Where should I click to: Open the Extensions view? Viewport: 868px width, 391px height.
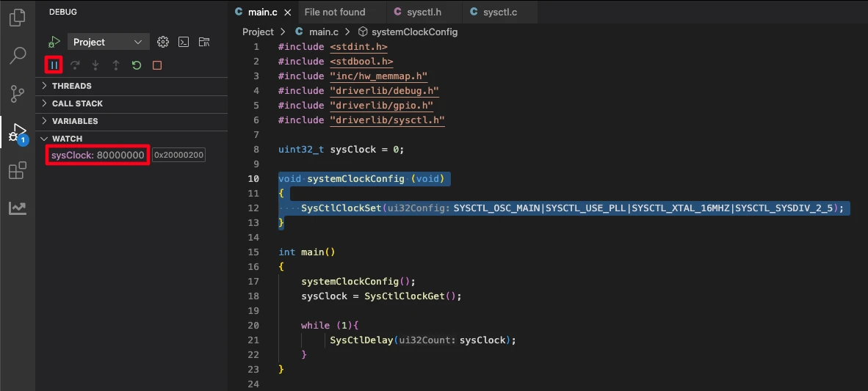(17, 171)
